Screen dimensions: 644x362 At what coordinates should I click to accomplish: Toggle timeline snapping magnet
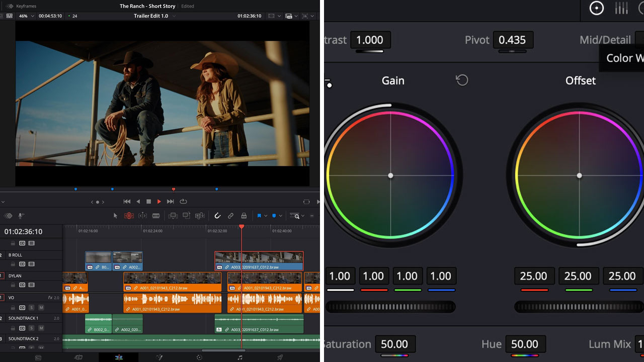pos(217,216)
